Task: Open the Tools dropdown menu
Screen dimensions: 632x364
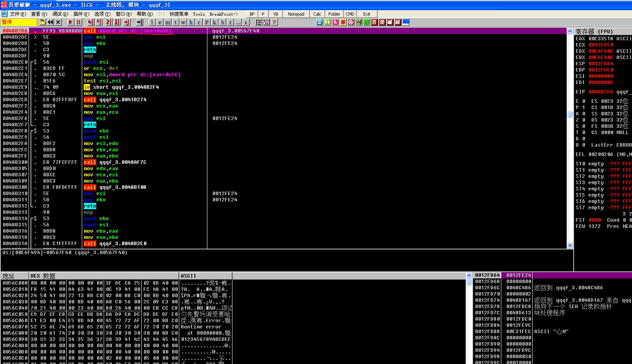Action: click(x=199, y=14)
